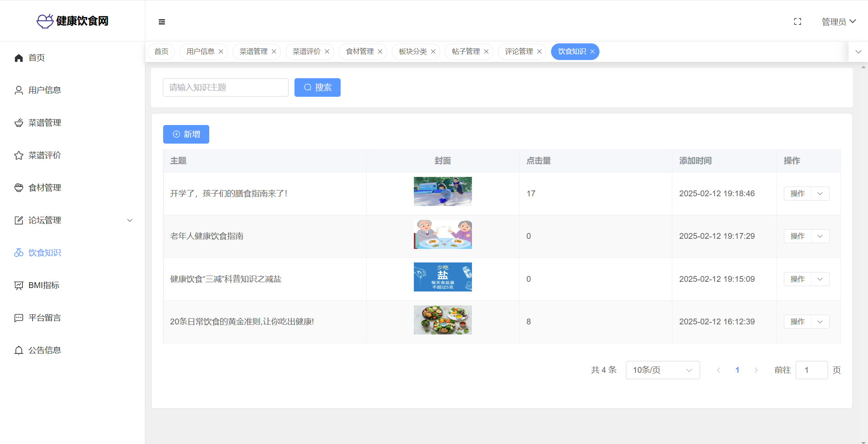Click the 搜索 button
This screenshot has height=444, width=868.
click(317, 87)
